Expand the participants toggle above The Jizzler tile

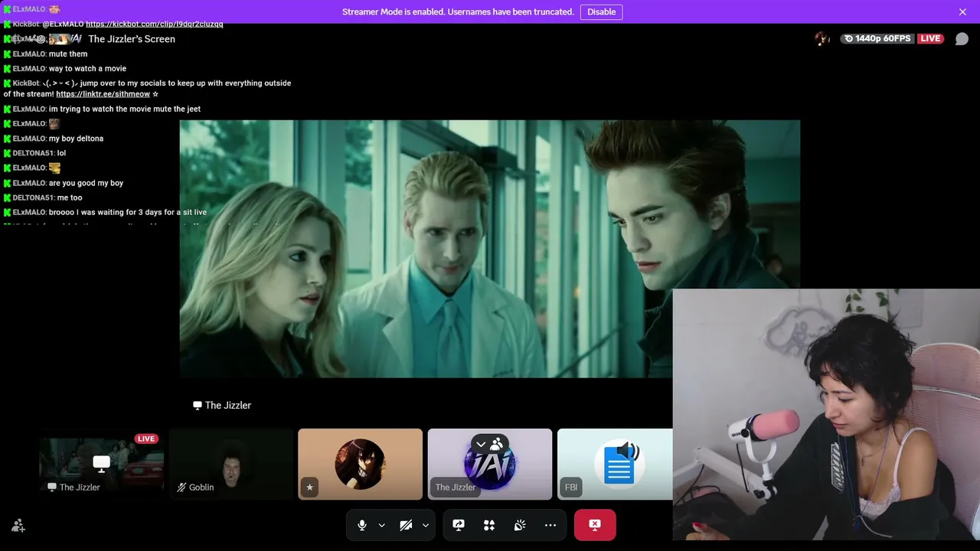pyautogui.click(x=488, y=444)
